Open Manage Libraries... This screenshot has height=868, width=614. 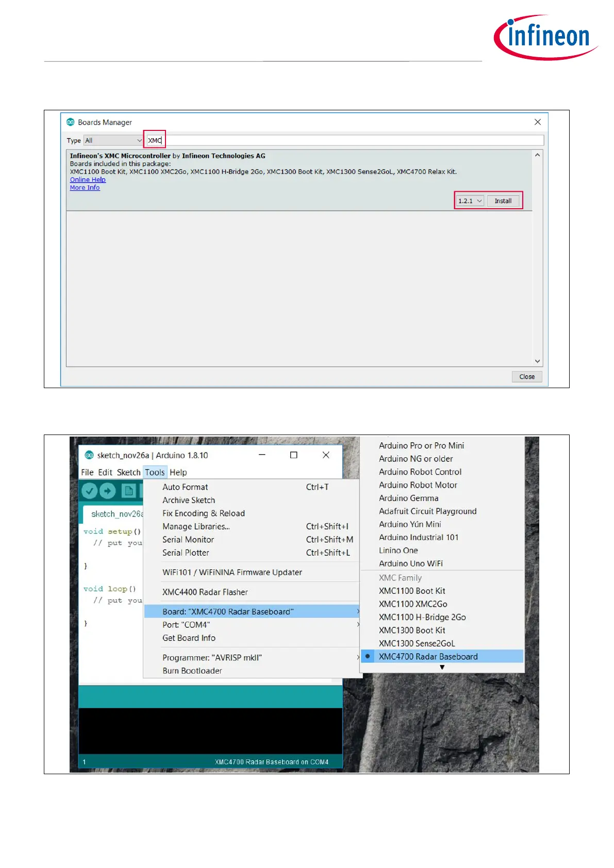[252, 527]
